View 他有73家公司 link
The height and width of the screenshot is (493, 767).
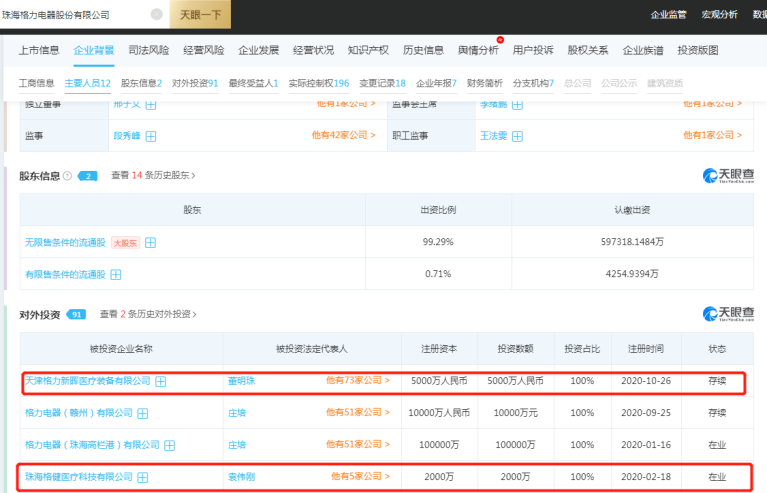pos(358,380)
